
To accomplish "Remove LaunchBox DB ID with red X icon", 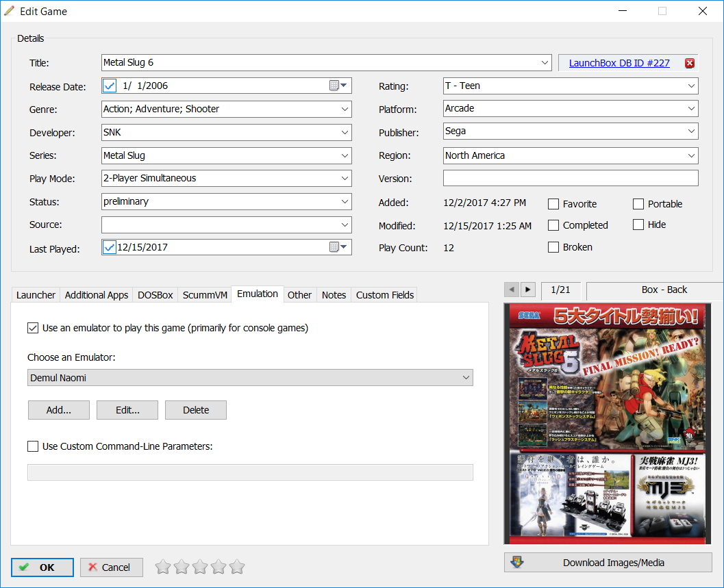I will pos(689,63).
